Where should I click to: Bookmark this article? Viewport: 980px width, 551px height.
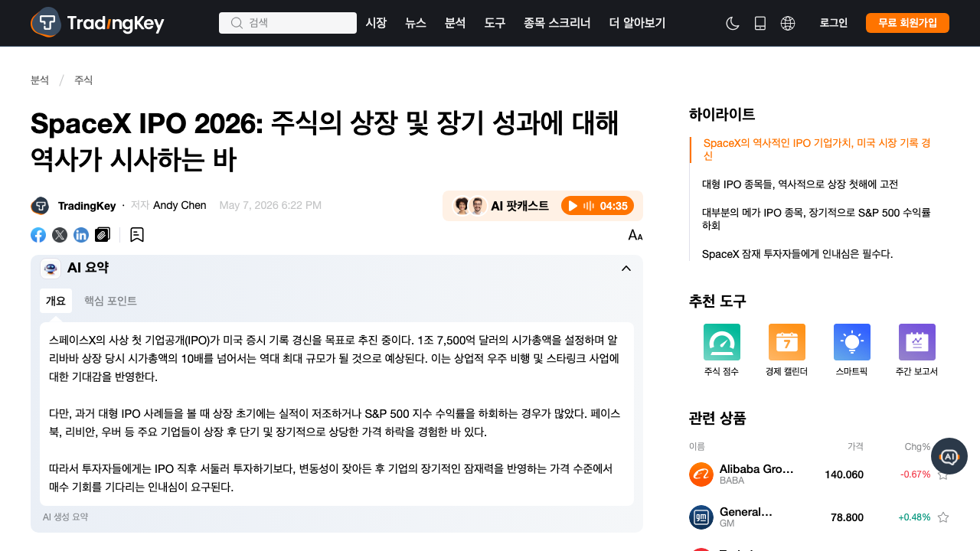coord(137,235)
